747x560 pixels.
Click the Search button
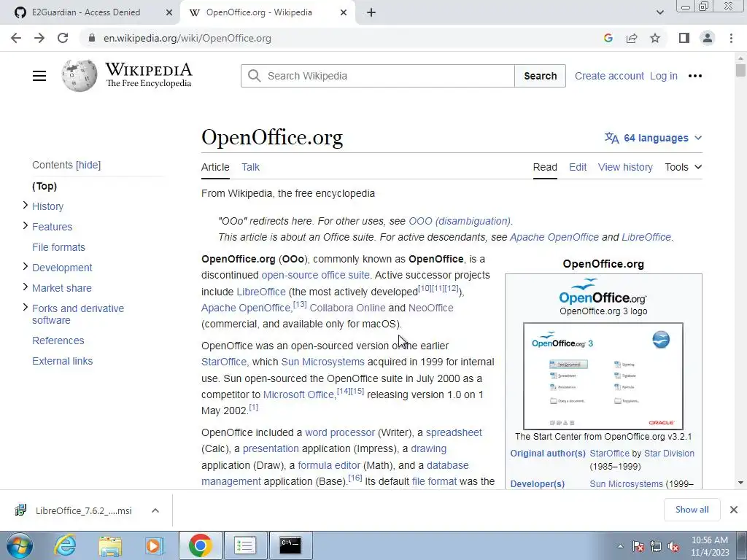point(541,76)
